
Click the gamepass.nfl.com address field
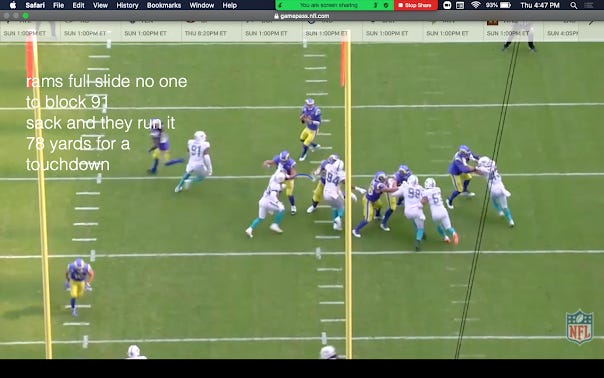[x=302, y=16]
